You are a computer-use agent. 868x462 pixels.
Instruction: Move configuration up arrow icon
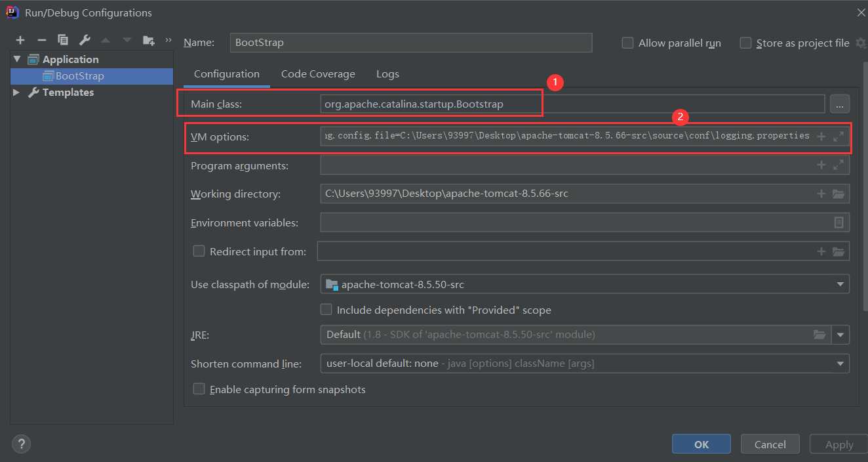pos(106,40)
